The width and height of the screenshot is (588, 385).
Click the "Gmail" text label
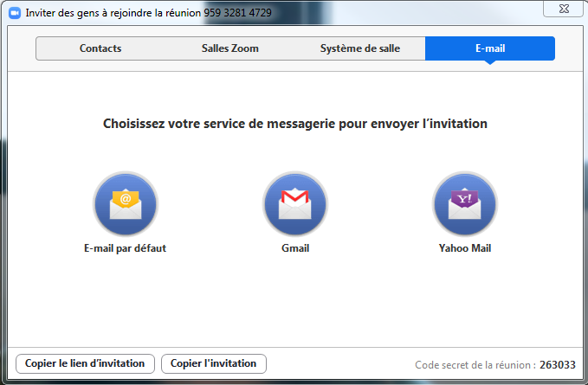pyautogui.click(x=295, y=248)
